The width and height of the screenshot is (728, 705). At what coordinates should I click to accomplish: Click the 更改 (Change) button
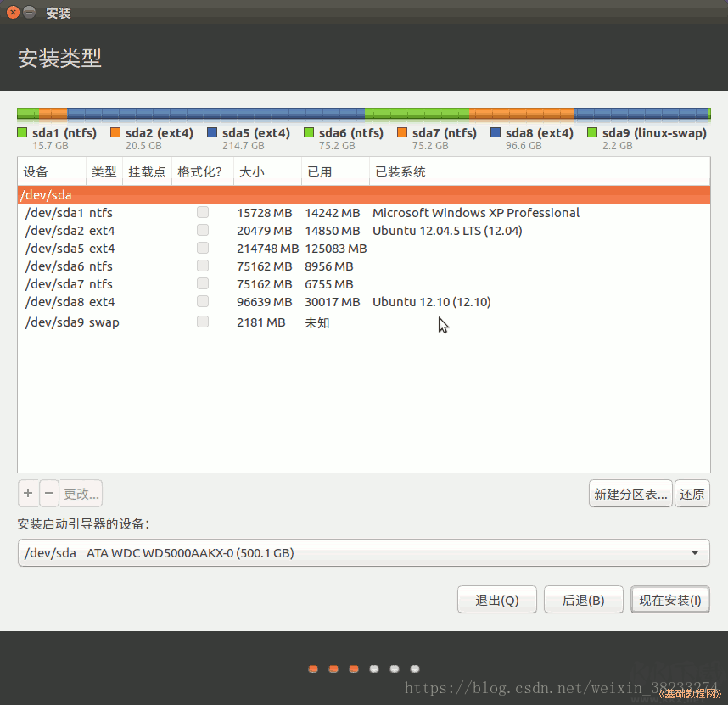click(81, 493)
